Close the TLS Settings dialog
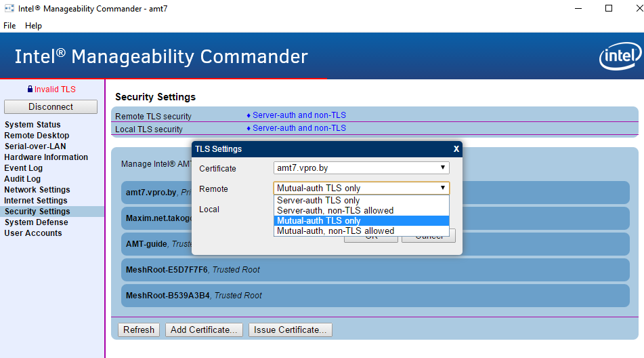 pyautogui.click(x=456, y=148)
